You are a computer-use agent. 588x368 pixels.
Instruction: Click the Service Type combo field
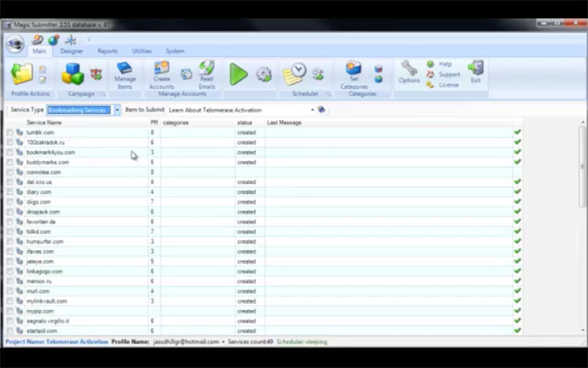79,110
